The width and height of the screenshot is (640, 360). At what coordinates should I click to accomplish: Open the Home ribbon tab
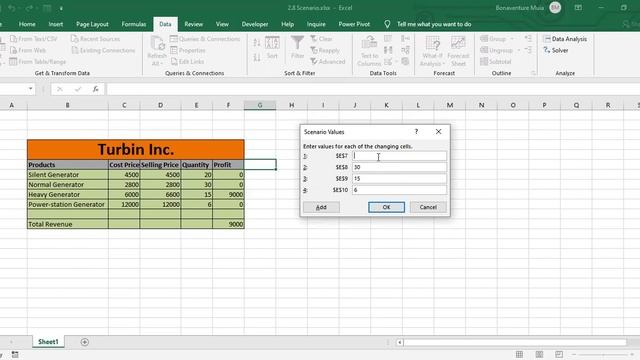coord(27,24)
